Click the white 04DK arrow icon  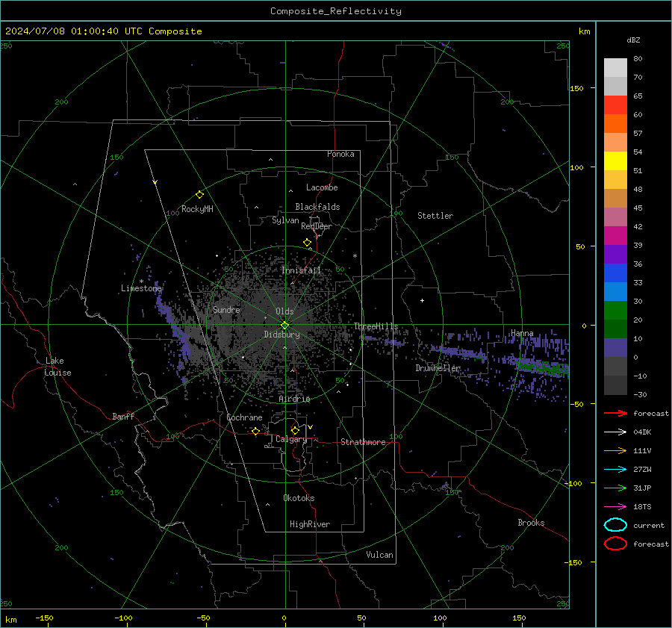[x=615, y=432]
